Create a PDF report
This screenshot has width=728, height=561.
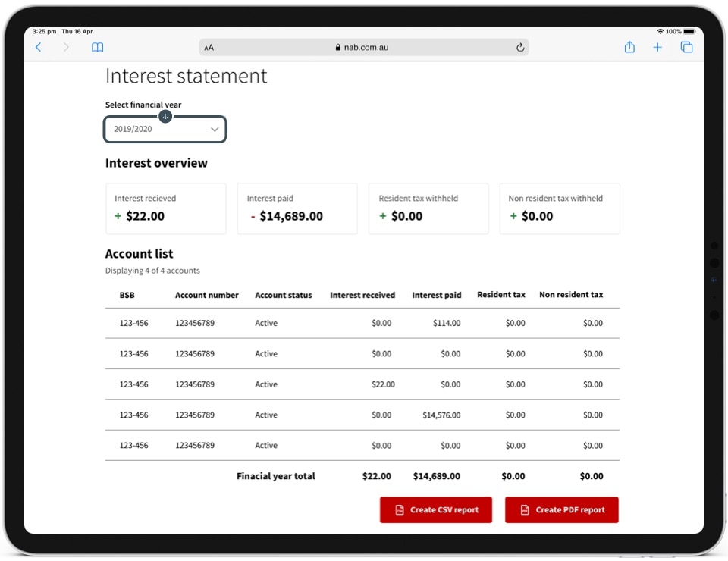(561, 509)
